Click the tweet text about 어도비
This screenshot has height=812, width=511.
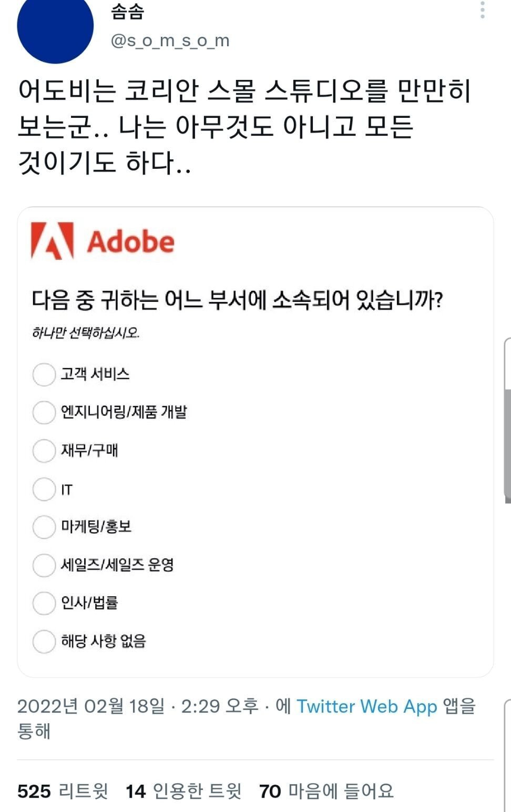click(x=244, y=126)
